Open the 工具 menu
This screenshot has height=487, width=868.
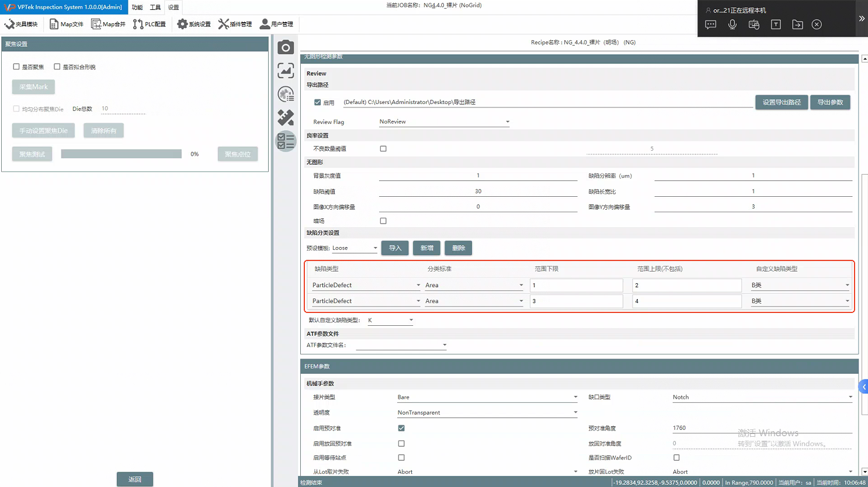(155, 7)
